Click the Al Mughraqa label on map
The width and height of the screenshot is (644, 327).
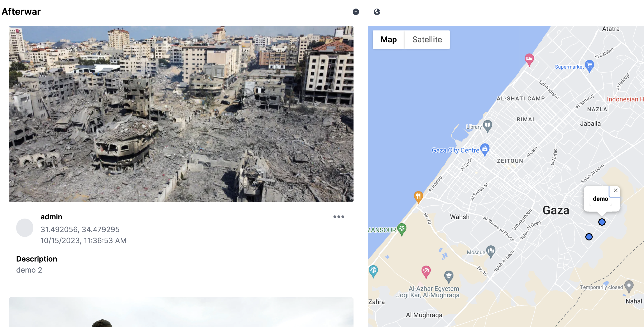[x=424, y=315]
